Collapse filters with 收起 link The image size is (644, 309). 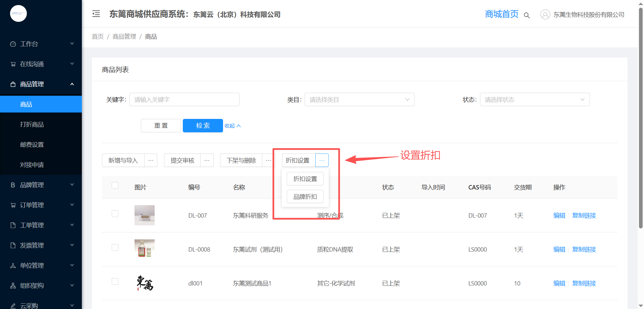(233, 126)
